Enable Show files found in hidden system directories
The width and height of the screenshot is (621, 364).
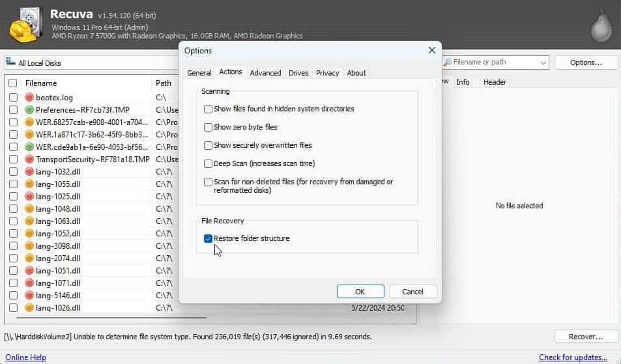click(x=208, y=109)
